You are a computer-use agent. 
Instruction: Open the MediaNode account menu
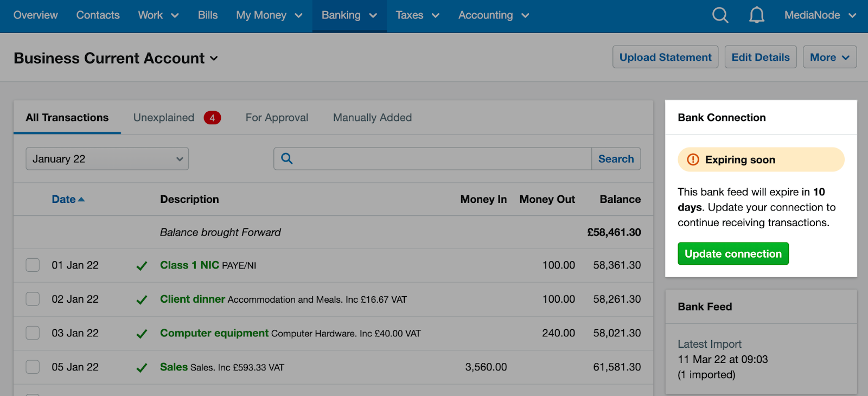820,15
